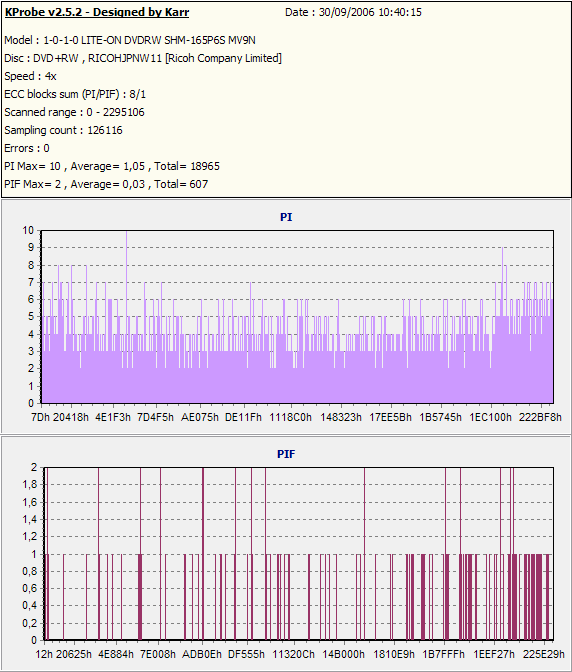Click the ECC blocks sum line
Viewport: 572px width, 672px height.
(75, 94)
